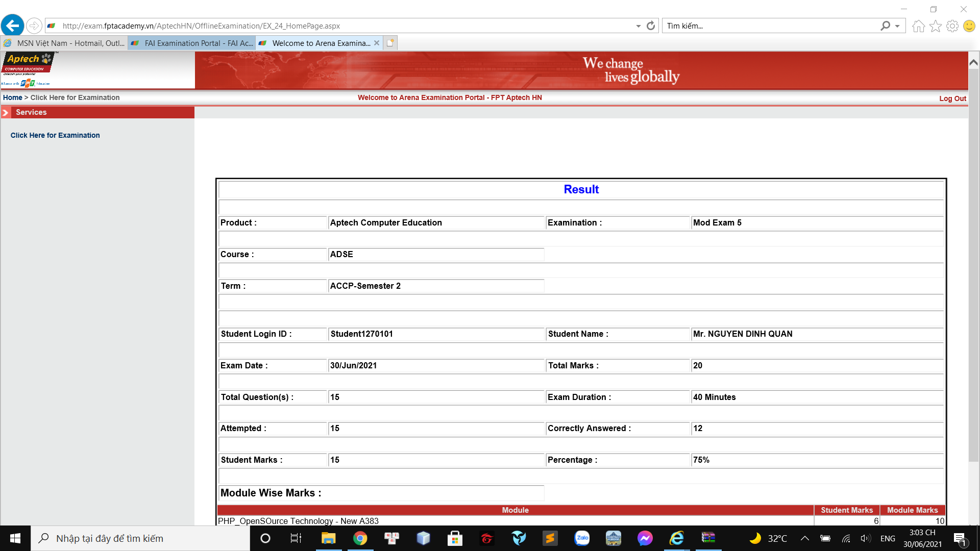Click the Tìm kiếm search input

pyautogui.click(x=771, y=26)
